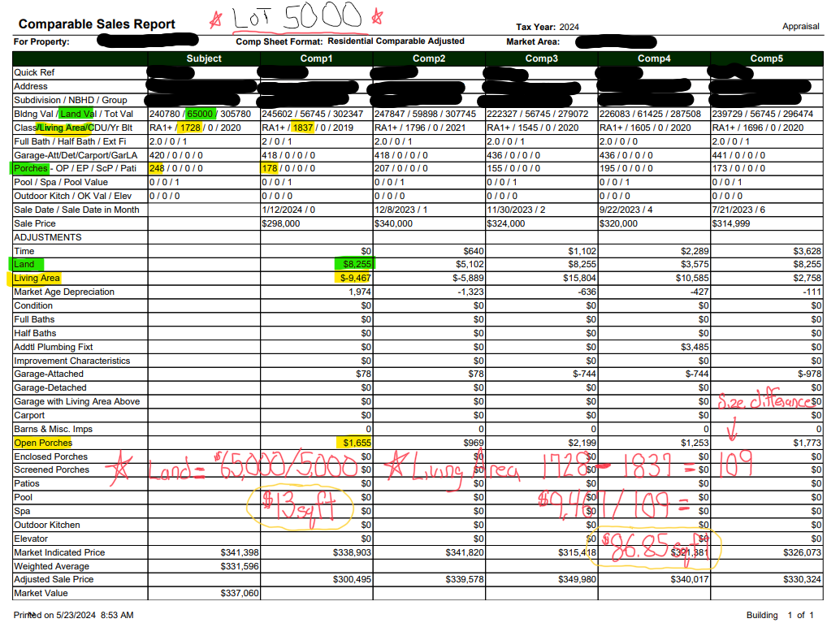The width and height of the screenshot is (840, 623).
Task: Click Comp2 land adjustment "$5,102"
Action: tap(470, 264)
